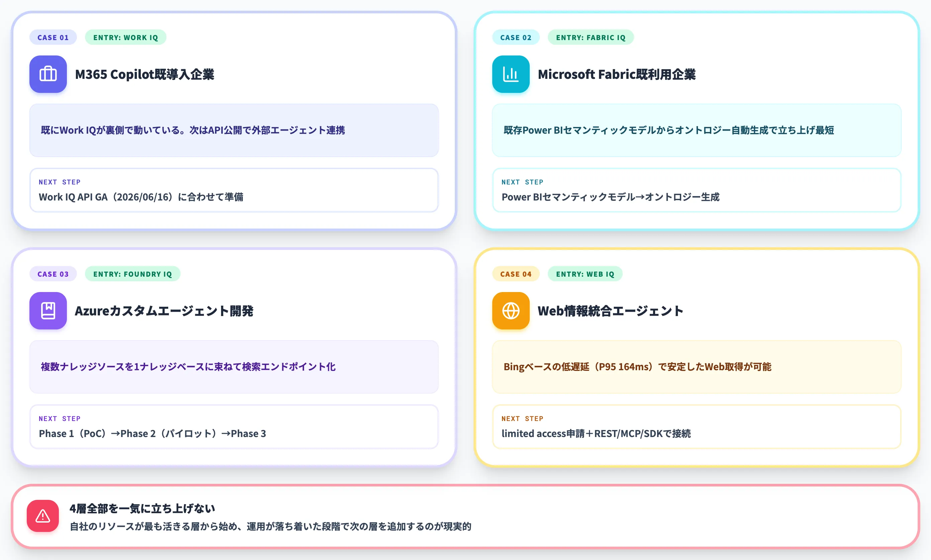This screenshot has width=931, height=560.
Task: Click heading Web情報統合エージェント
Action: [610, 311]
